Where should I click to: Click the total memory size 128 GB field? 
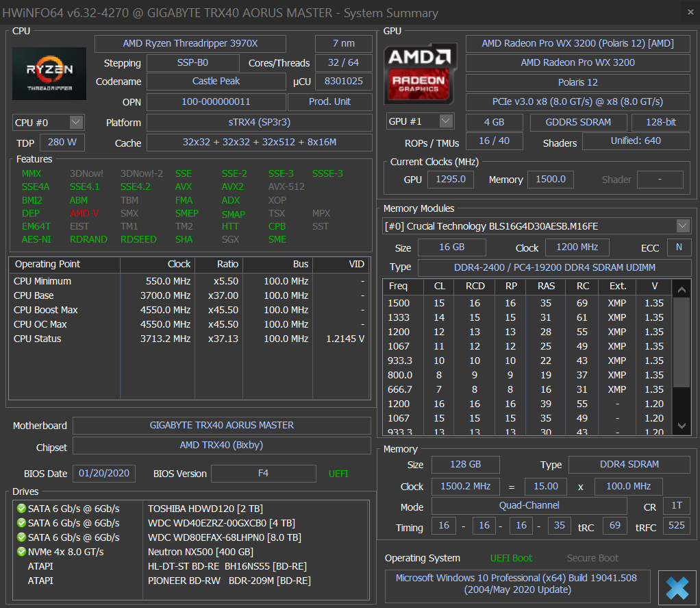[x=466, y=465]
